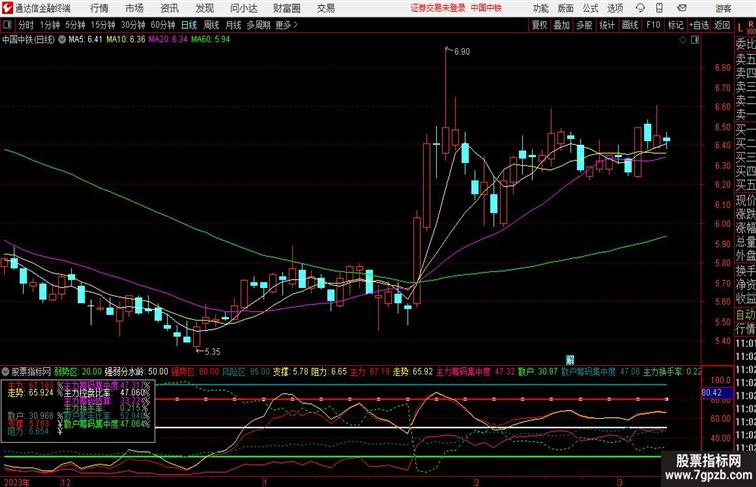Select the 月线 monthly chart tab
This screenshot has width=756, height=487.
point(233,25)
